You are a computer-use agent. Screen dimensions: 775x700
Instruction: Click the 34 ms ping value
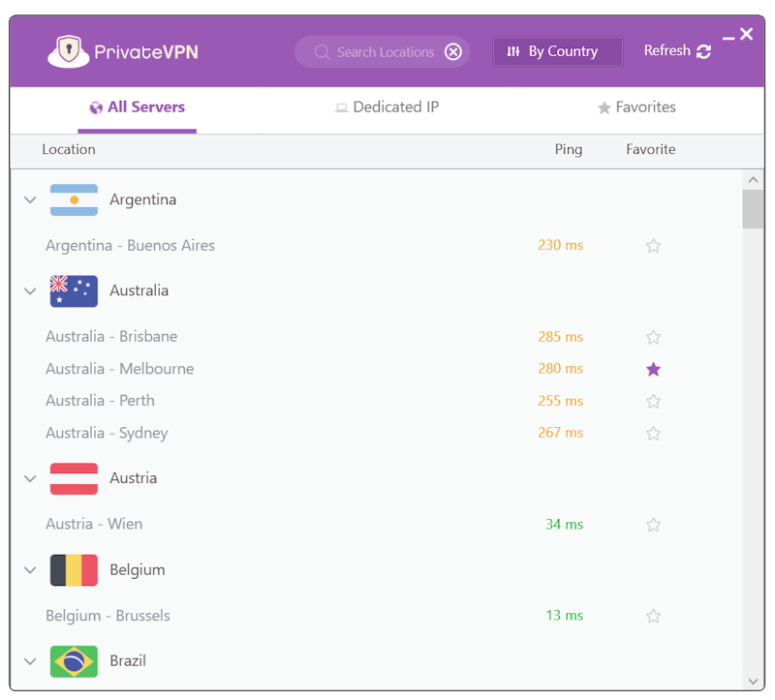point(565,524)
